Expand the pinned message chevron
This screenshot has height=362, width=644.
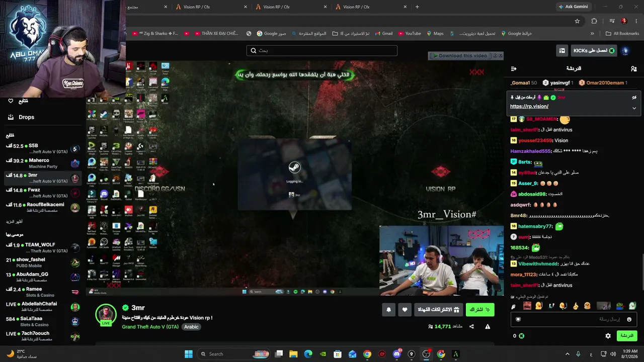634,108
